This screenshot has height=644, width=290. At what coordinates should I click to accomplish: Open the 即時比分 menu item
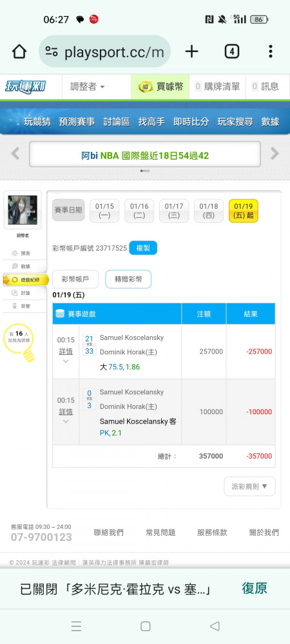click(x=191, y=122)
